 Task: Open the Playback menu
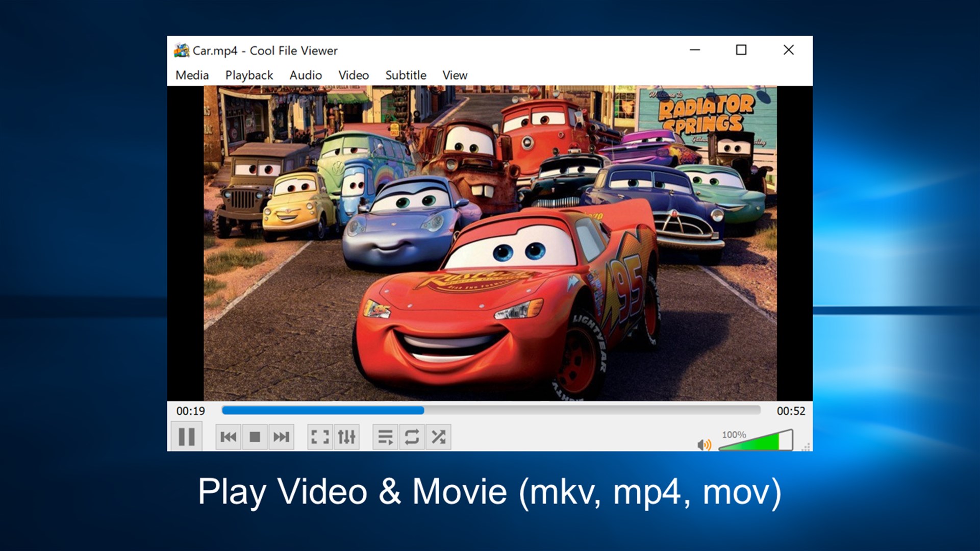[x=249, y=75]
